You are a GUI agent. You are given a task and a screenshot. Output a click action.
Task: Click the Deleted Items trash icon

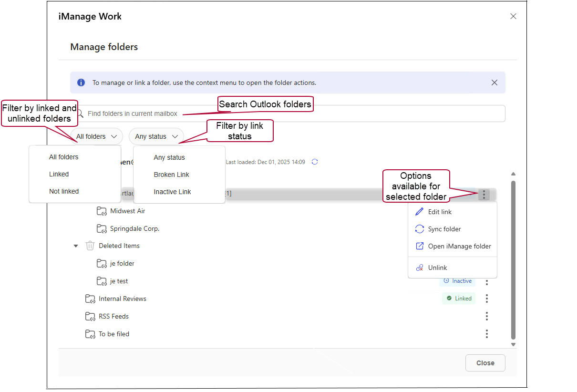tap(90, 246)
